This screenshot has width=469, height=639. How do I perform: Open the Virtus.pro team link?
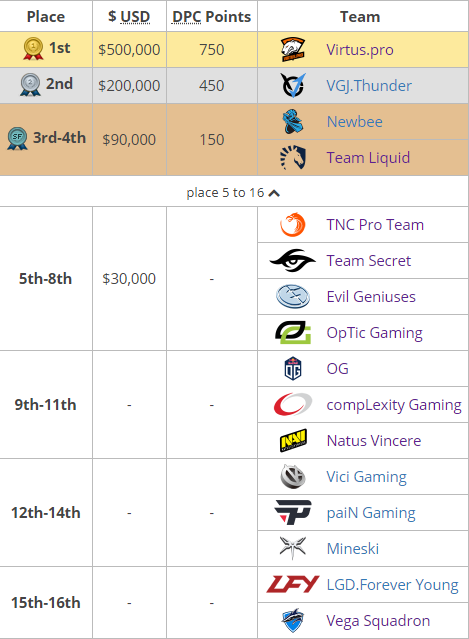click(360, 50)
